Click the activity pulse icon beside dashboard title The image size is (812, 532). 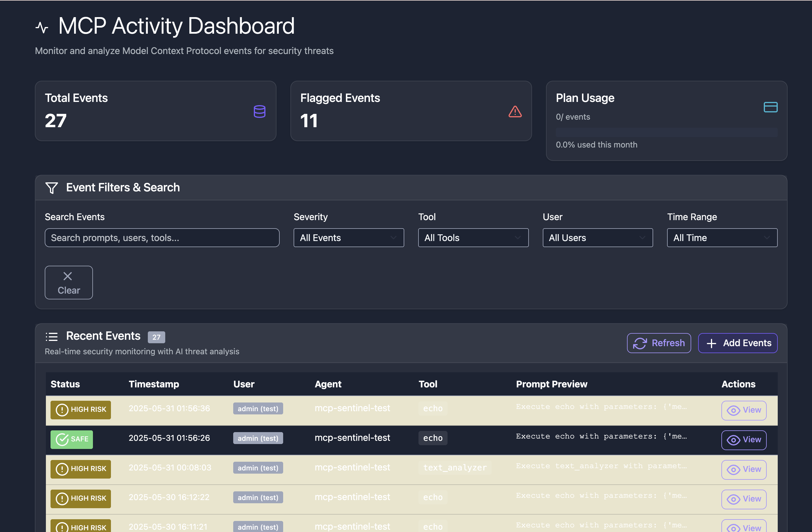pos(42,27)
